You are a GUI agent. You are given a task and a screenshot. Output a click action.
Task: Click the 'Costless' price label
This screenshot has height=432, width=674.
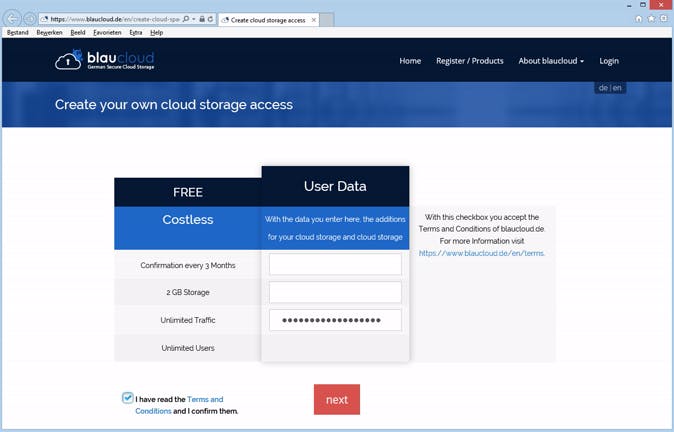click(x=188, y=220)
